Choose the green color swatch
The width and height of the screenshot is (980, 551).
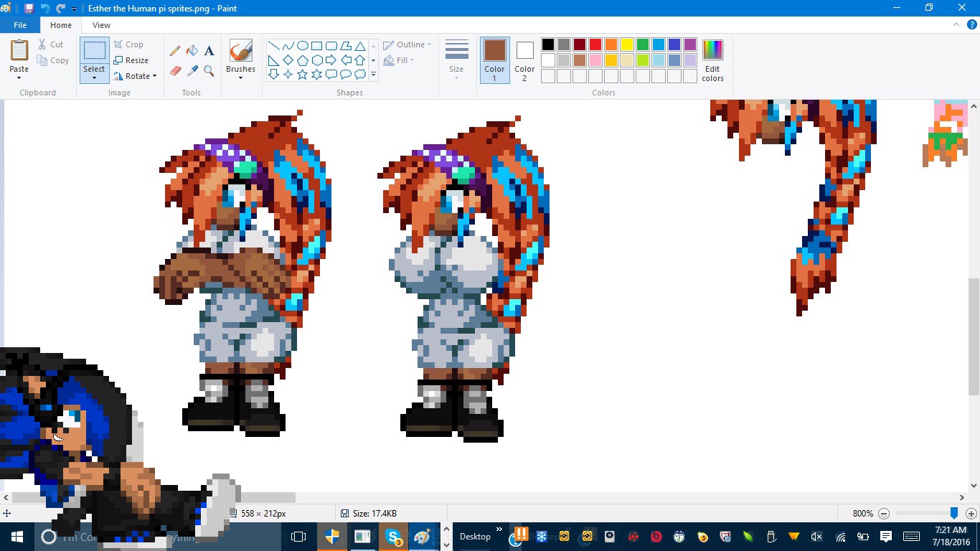(x=643, y=44)
